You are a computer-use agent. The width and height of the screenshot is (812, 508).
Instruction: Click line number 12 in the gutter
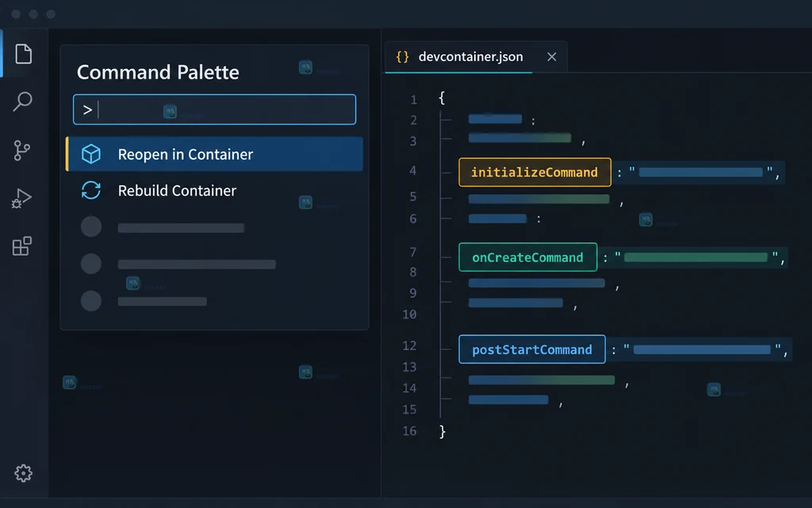click(x=410, y=346)
